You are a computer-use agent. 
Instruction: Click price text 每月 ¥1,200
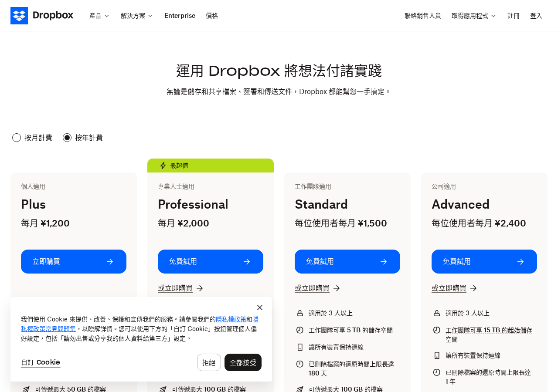(x=45, y=223)
